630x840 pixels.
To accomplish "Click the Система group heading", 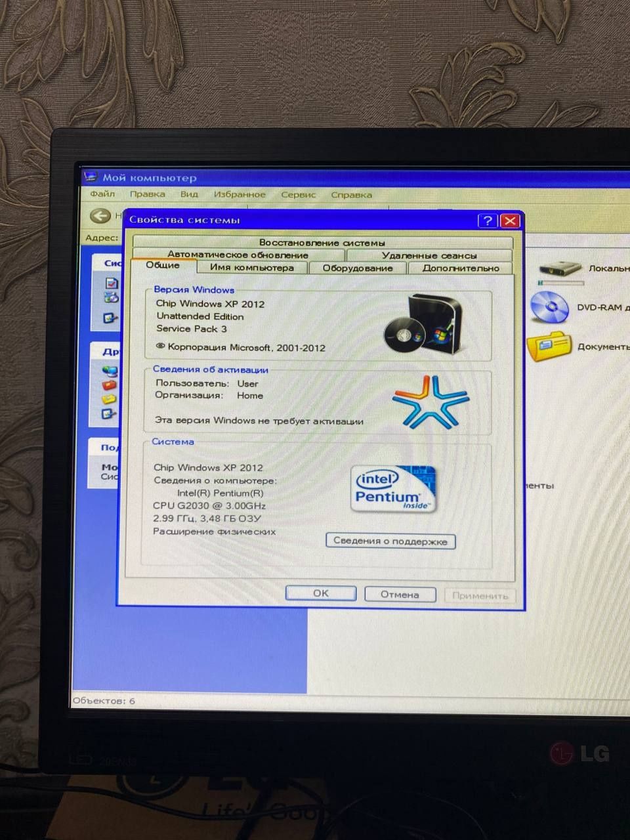I will pyautogui.click(x=173, y=442).
